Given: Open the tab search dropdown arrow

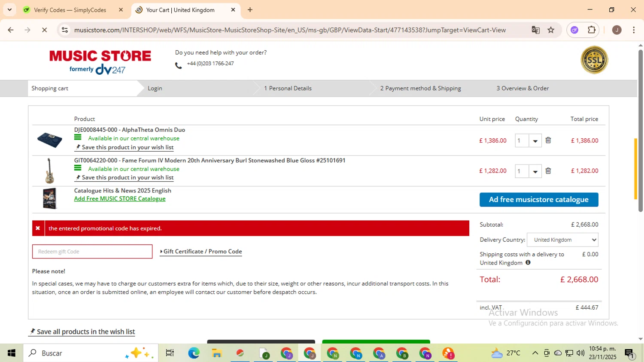Looking at the screenshot, I should (x=9, y=9).
